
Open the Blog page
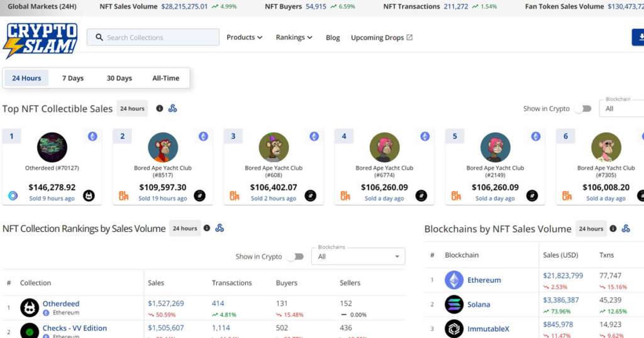(333, 37)
